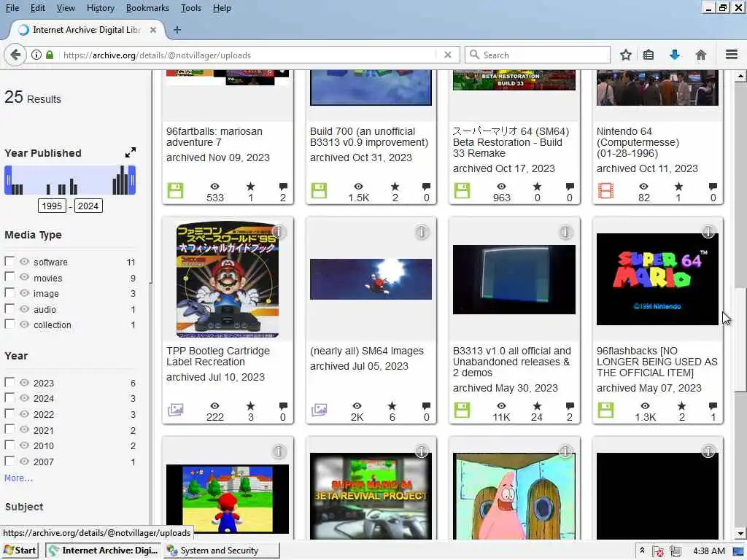Click the green padlock security icon

point(50,55)
